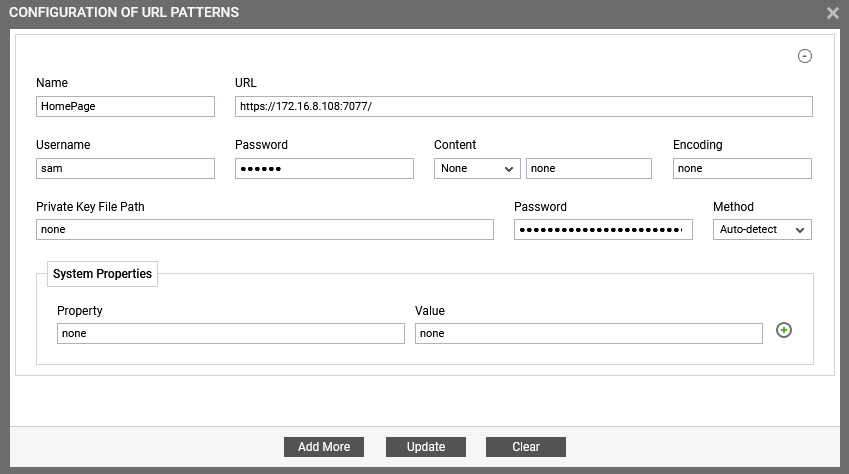Add a system property with the green plus icon
Viewport: 849px width, 474px height.
click(x=783, y=330)
